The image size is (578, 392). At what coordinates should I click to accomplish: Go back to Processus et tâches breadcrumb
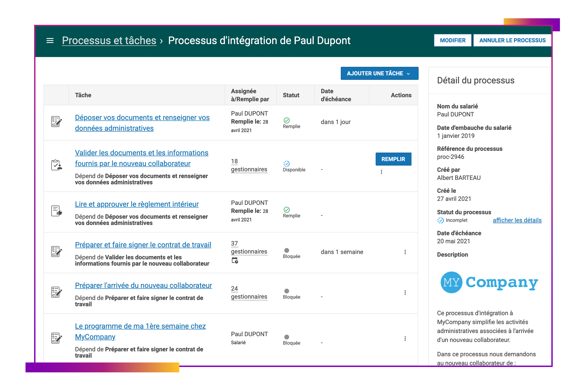tap(109, 41)
